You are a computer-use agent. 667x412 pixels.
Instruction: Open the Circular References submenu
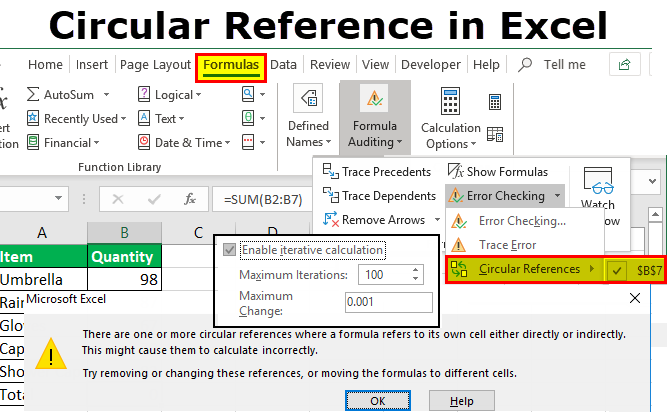coord(524,269)
